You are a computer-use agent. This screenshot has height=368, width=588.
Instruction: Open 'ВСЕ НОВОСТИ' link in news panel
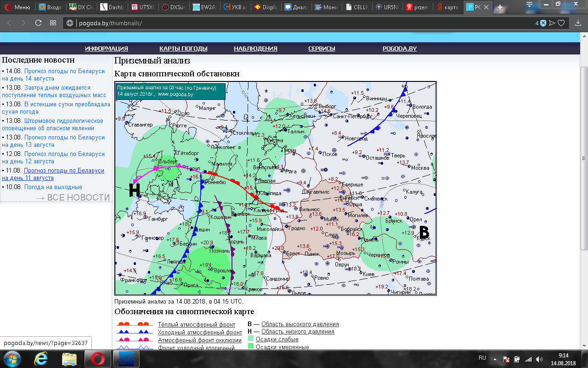click(73, 197)
